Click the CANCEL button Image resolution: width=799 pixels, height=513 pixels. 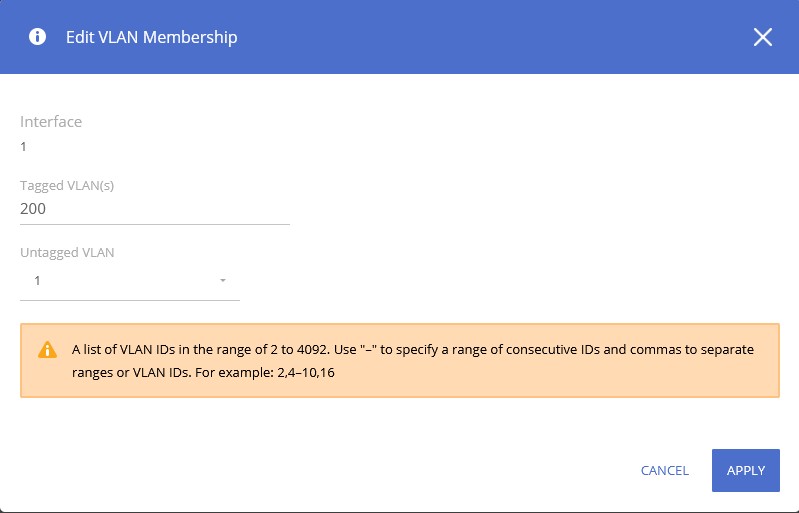point(665,470)
